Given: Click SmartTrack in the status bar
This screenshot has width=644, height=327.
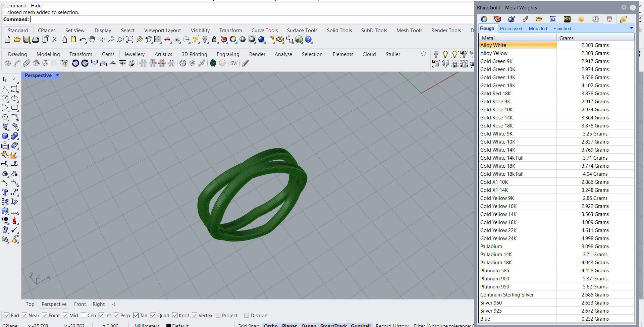Looking at the screenshot, I should [x=333, y=325].
